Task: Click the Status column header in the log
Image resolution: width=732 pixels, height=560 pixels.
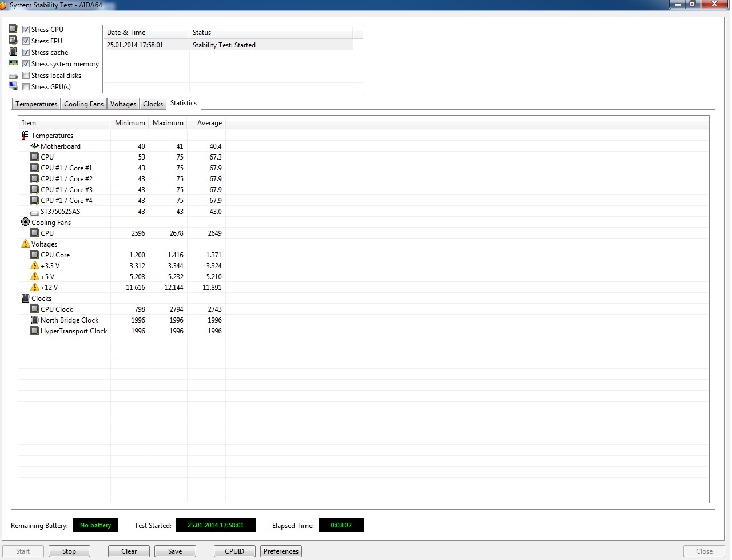Action: [x=271, y=33]
